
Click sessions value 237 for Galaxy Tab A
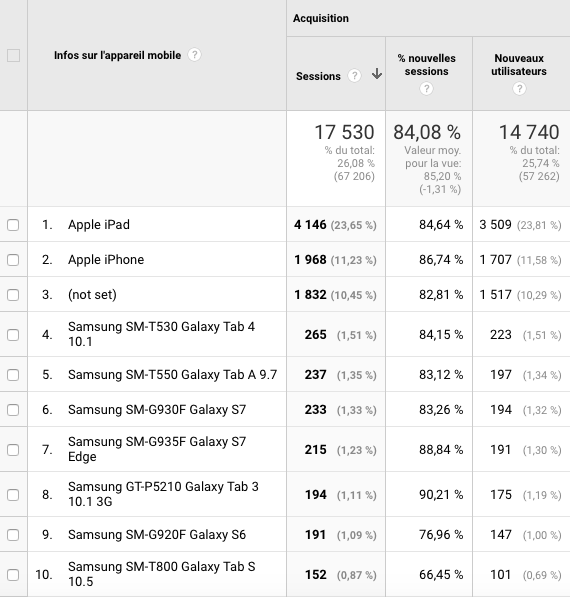(315, 375)
